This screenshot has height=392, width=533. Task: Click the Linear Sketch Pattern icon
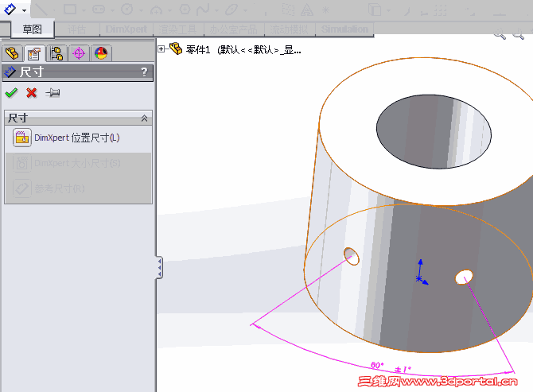pyautogui.click(x=440, y=10)
